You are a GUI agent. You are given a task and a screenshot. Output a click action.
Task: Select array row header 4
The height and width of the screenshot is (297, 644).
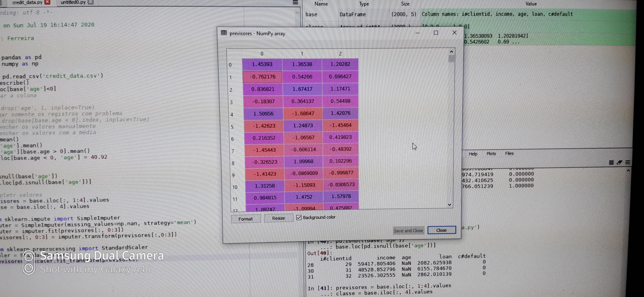click(x=232, y=114)
